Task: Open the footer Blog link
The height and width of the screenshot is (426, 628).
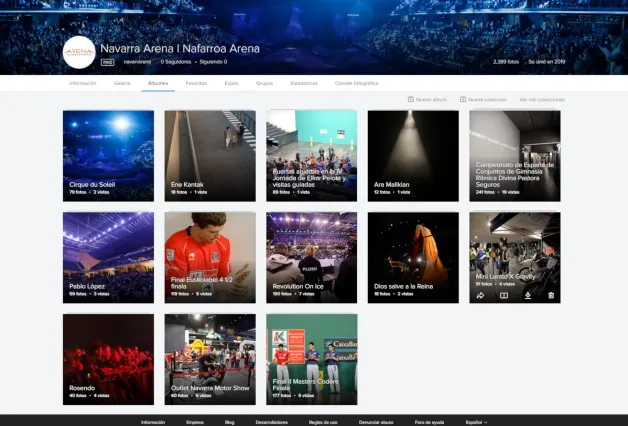Action: point(229,422)
